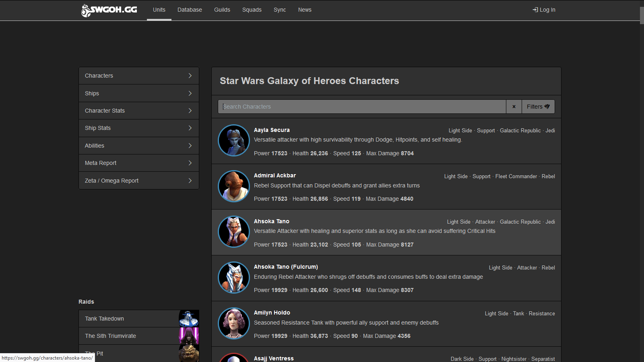Image resolution: width=644 pixels, height=362 pixels.
Task: Open the Squads nav item
Action: [252, 10]
